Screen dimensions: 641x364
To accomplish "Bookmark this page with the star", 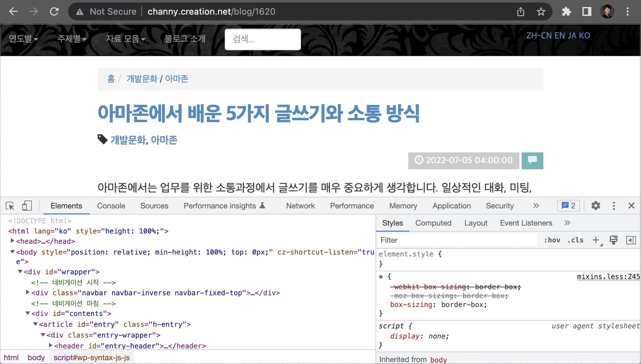I will click(x=541, y=12).
